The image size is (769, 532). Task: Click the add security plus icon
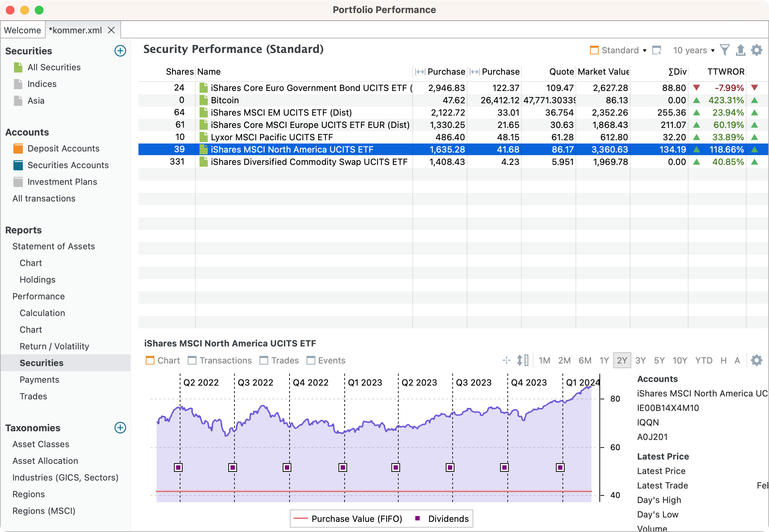pyautogui.click(x=120, y=51)
